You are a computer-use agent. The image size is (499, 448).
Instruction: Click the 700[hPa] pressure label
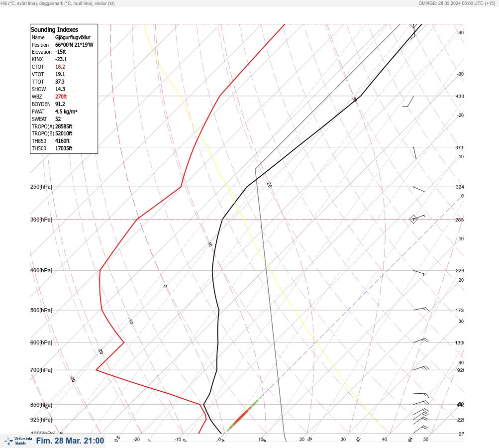pos(41,370)
